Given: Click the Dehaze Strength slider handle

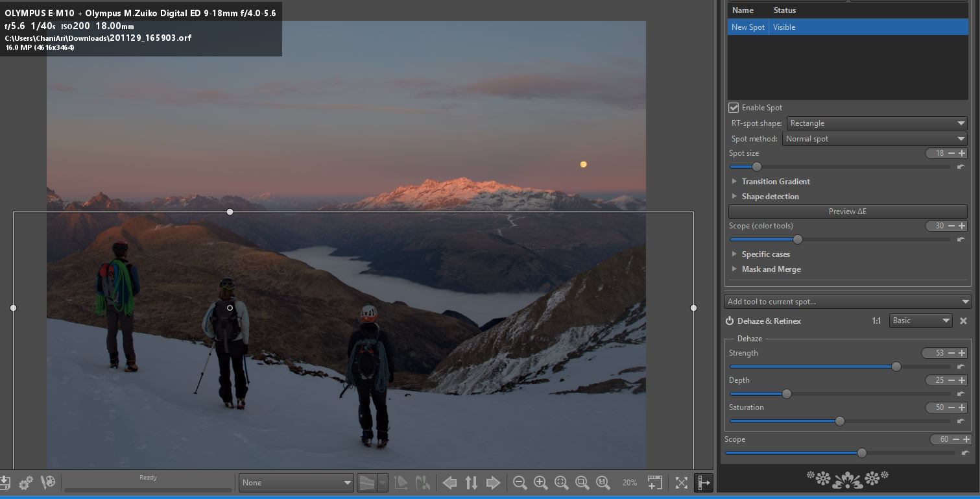Looking at the screenshot, I should (896, 367).
